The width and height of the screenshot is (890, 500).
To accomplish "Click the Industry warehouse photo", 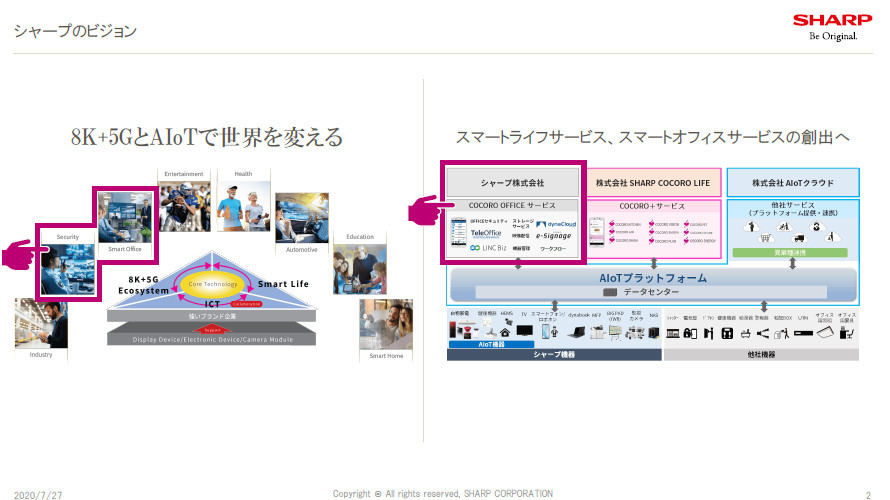I will (x=41, y=323).
